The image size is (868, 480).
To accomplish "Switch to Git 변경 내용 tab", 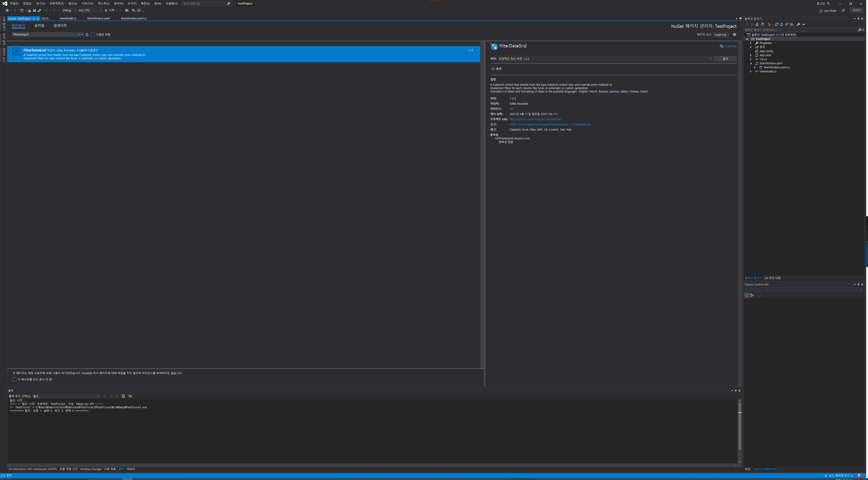I will point(773,278).
